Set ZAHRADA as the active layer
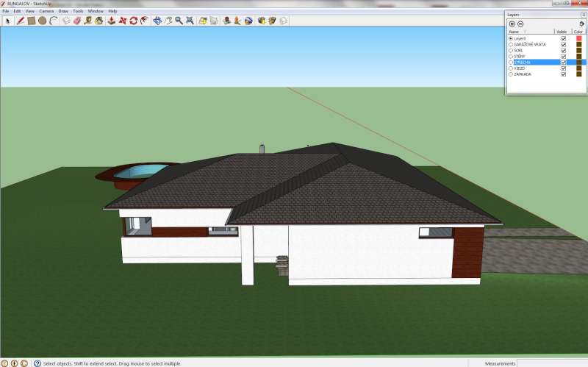This screenshot has width=588, height=367. click(511, 74)
